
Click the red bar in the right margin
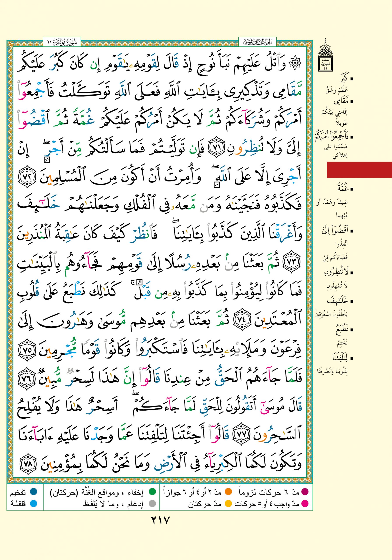359,170
